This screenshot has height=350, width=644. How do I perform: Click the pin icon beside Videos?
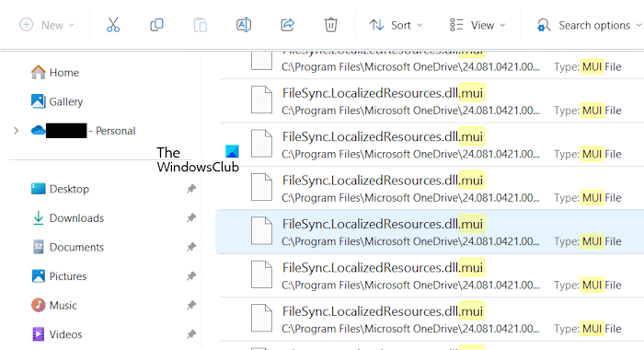coord(191,334)
